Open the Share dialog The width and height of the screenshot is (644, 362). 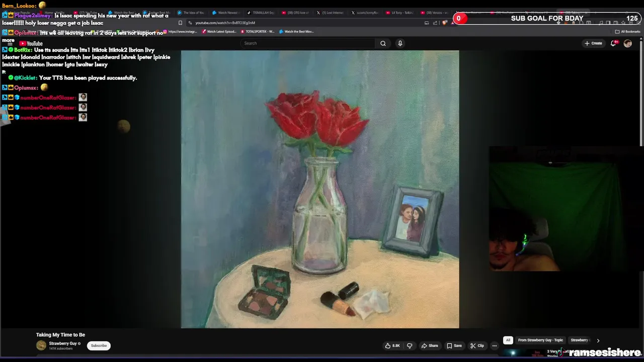[429, 345]
